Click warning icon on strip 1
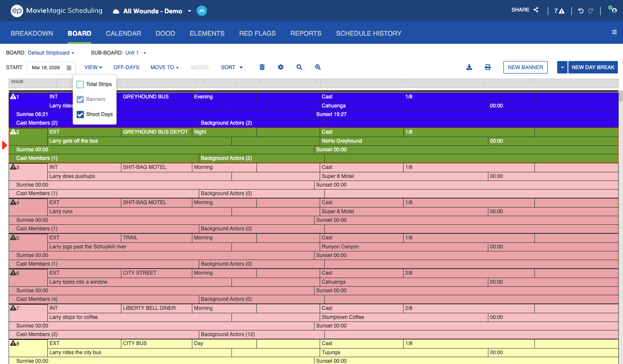Screen dimensions: 623x364 tap(13, 97)
